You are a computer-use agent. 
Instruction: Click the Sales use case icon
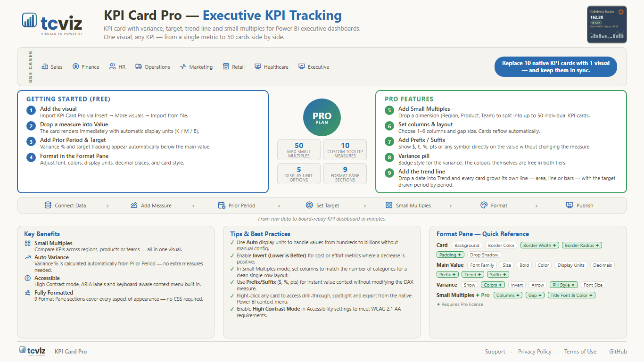[x=45, y=66]
